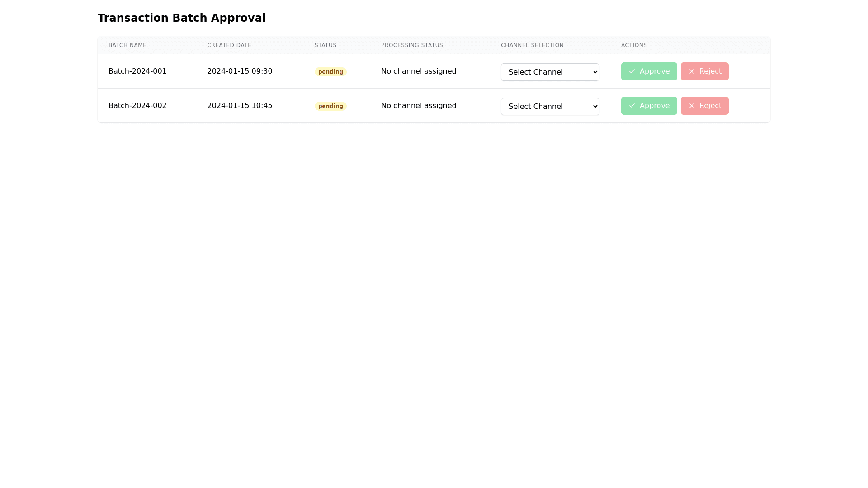This screenshot has height=488, width=868.
Task: Click the checkmark icon on Batch-2024-001 Approve button
Action: [632, 71]
